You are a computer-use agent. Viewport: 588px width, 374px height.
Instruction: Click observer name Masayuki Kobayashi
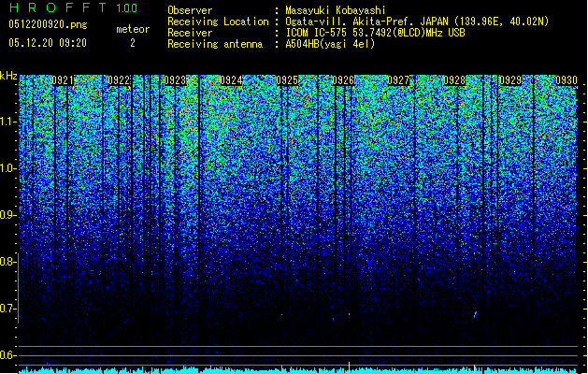click(x=336, y=10)
